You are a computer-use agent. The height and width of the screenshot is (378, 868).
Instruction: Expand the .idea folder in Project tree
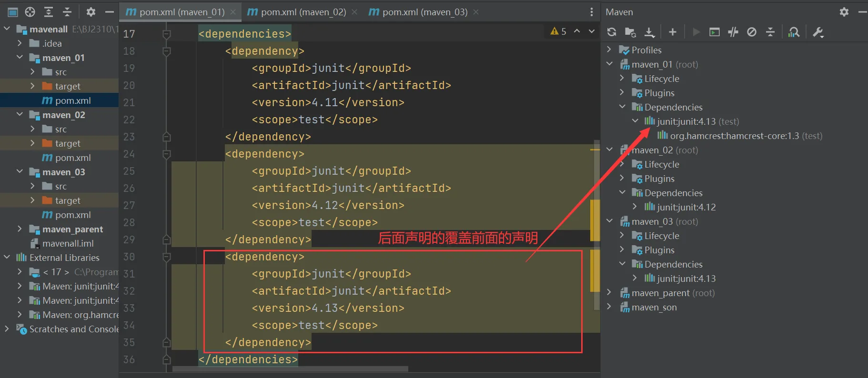[20, 43]
